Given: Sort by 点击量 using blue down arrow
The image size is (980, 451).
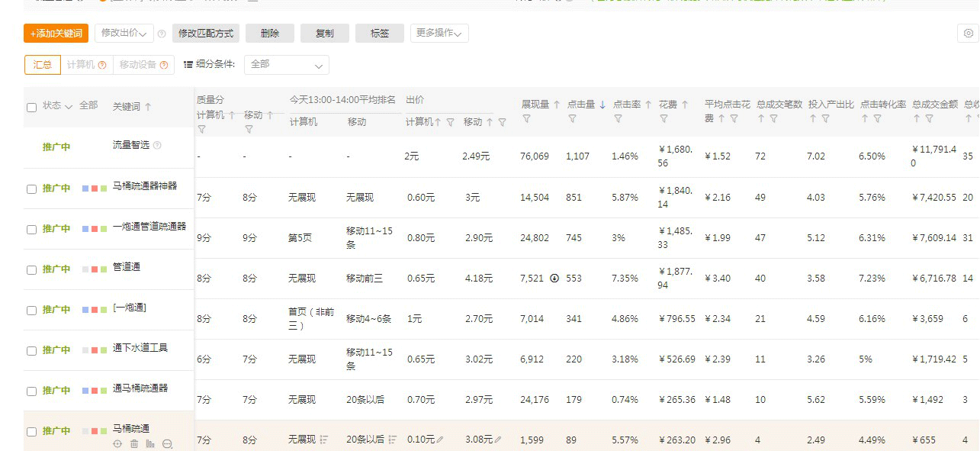Looking at the screenshot, I should pos(602,105).
